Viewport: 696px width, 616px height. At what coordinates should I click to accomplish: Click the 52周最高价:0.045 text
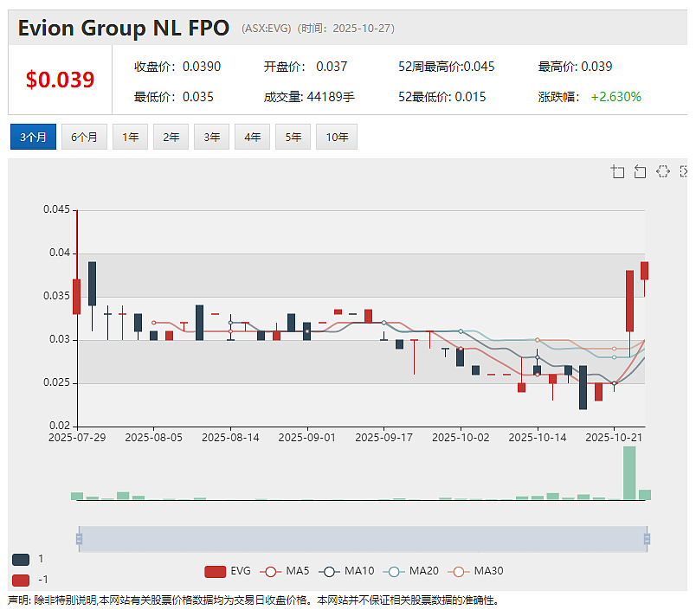pos(446,67)
